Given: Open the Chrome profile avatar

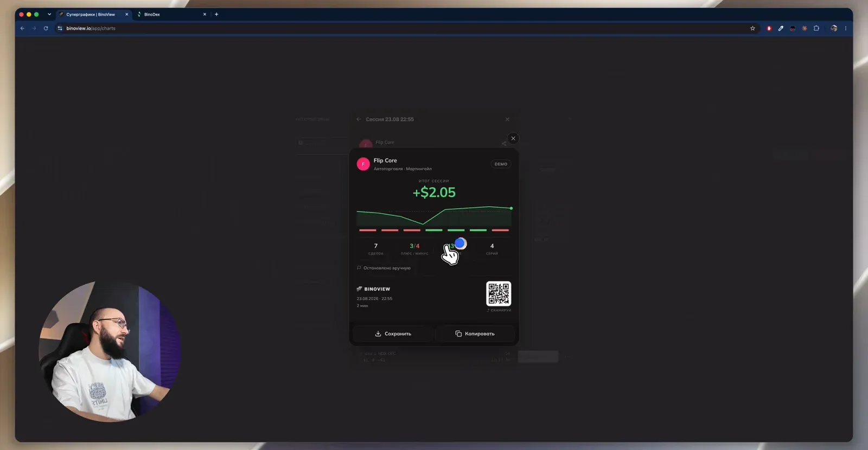Looking at the screenshot, I should pyautogui.click(x=834, y=28).
